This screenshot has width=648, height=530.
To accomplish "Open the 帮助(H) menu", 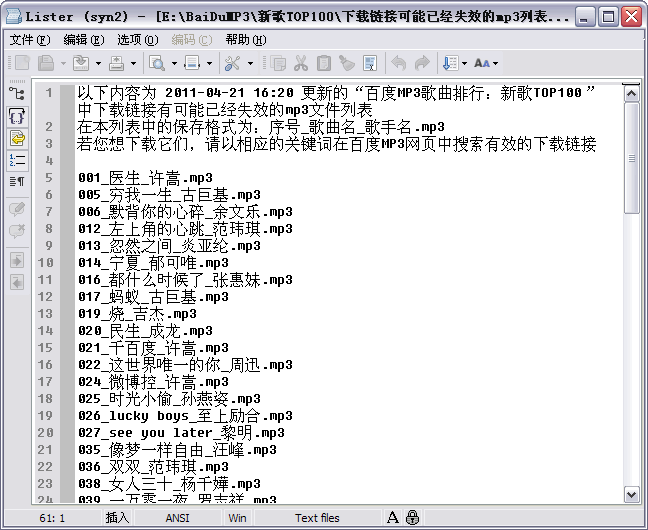I will (x=246, y=40).
